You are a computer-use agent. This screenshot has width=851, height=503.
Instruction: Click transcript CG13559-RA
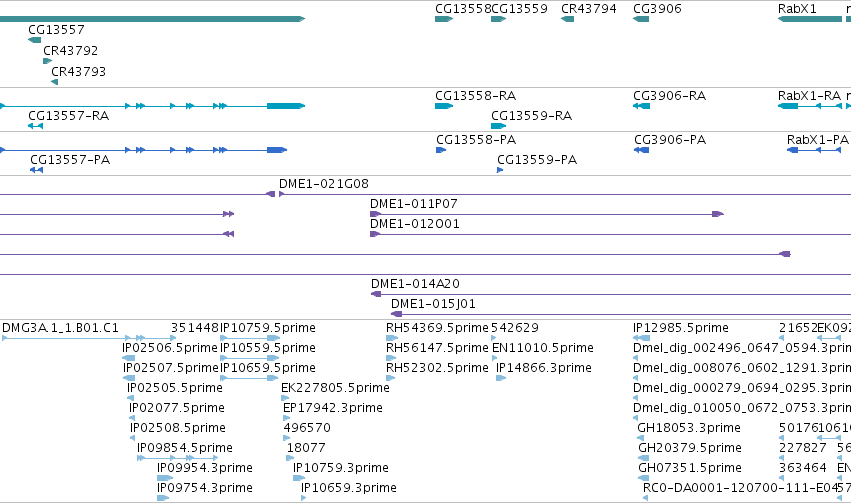[498, 126]
